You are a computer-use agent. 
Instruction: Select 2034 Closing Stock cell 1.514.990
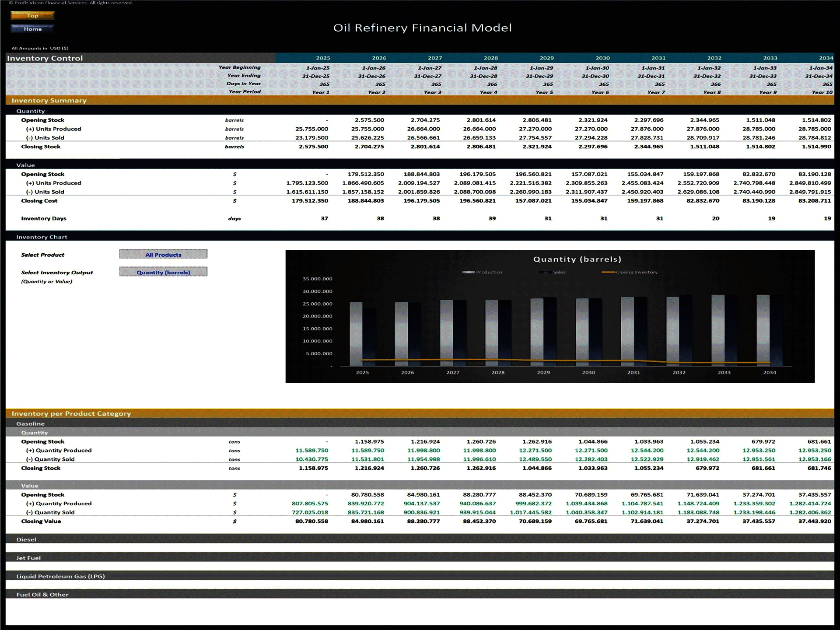816,147
